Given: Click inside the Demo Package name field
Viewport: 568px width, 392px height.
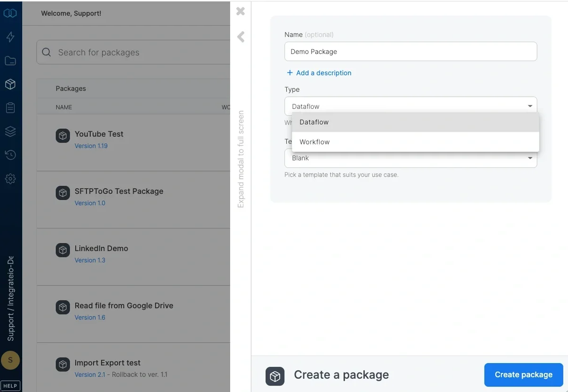Looking at the screenshot, I should [410, 51].
